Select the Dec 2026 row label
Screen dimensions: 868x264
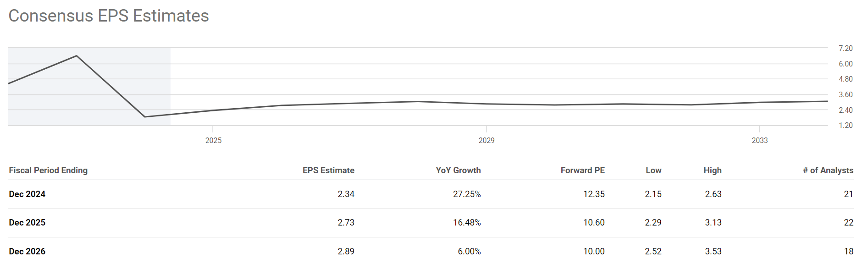[27, 252]
